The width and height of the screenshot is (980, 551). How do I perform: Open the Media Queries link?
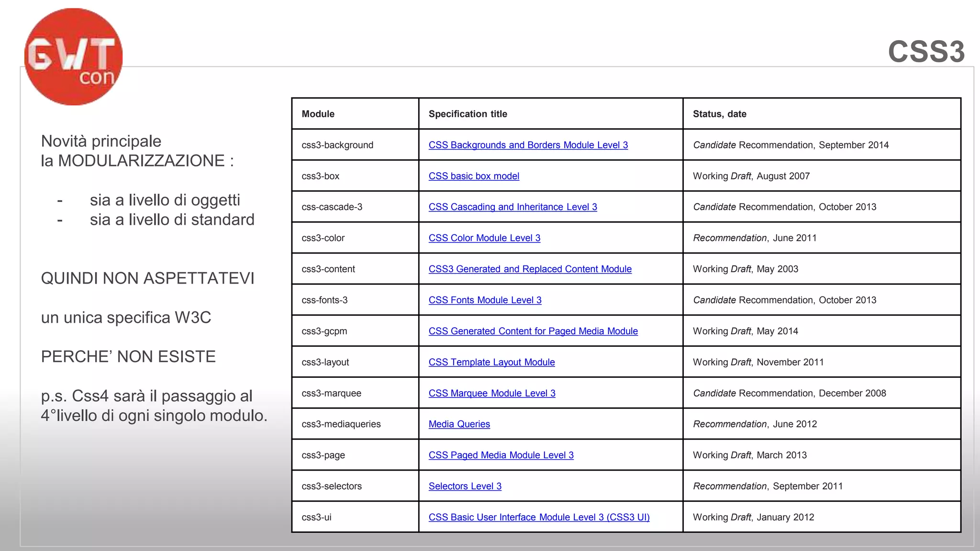(x=459, y=424)
